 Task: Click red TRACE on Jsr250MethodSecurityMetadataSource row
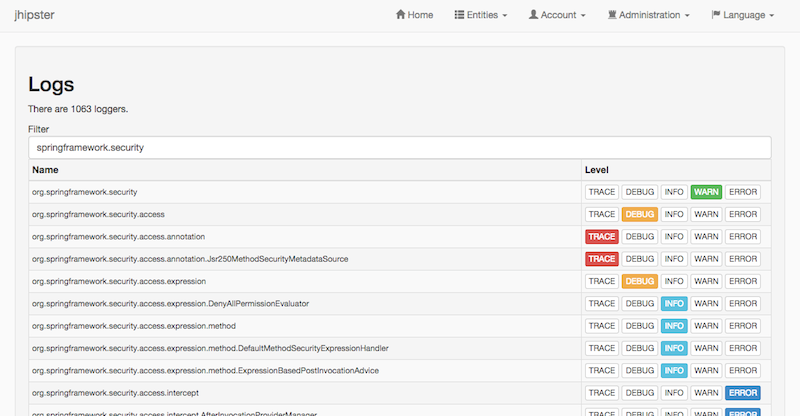pyautogui.click(x=602, y=259)
